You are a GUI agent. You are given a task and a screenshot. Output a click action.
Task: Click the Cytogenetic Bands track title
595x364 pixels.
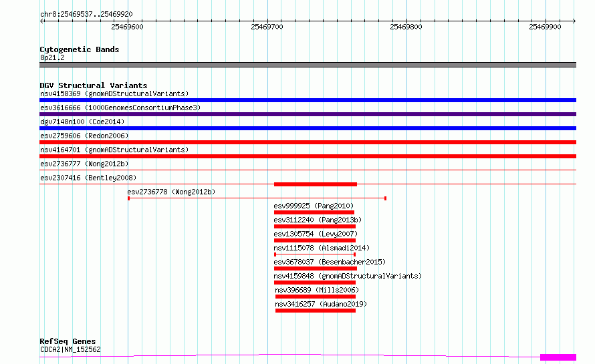pyautogui.click(x=80, y=49)
